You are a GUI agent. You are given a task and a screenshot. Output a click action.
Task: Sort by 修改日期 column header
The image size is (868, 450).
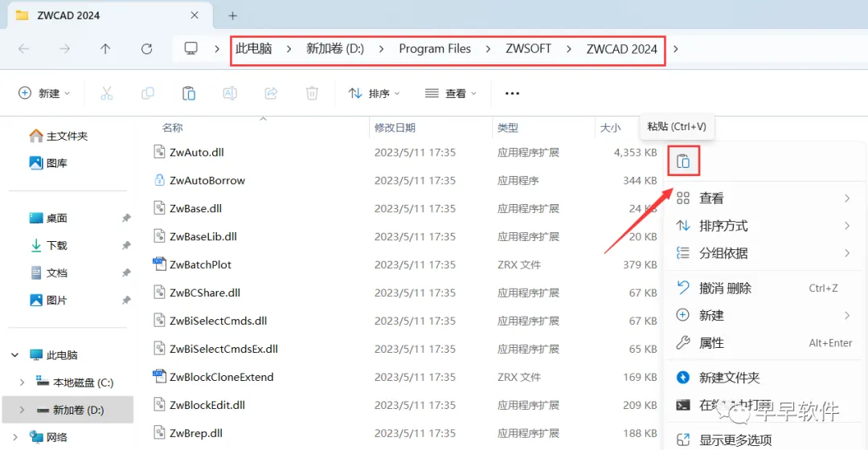tap(395, 128)
